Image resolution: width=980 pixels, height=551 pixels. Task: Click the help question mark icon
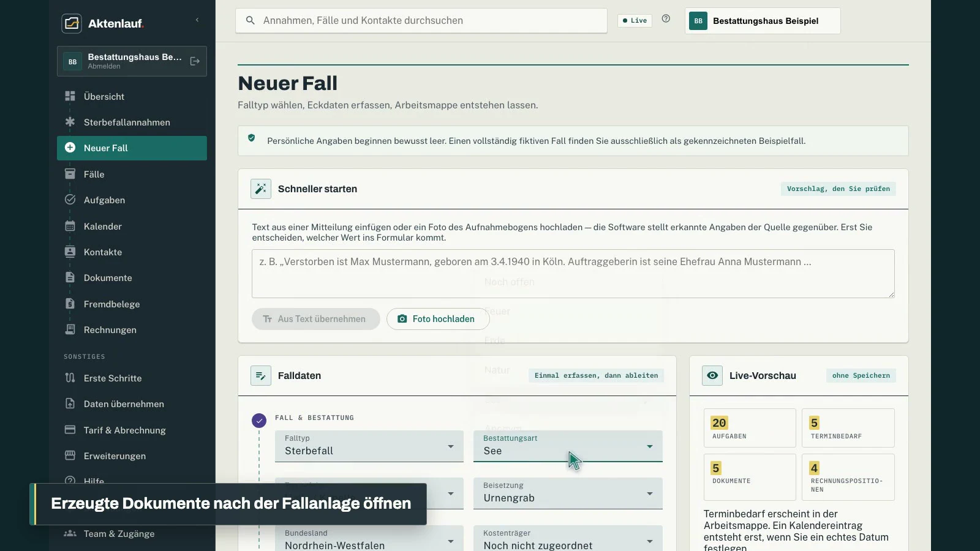point(666,19)
